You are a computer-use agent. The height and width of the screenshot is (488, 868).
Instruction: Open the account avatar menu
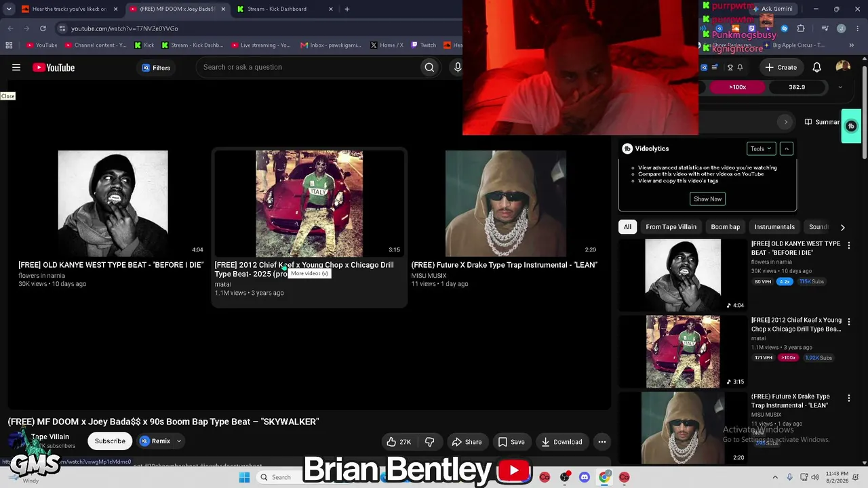tap(843, 66)
